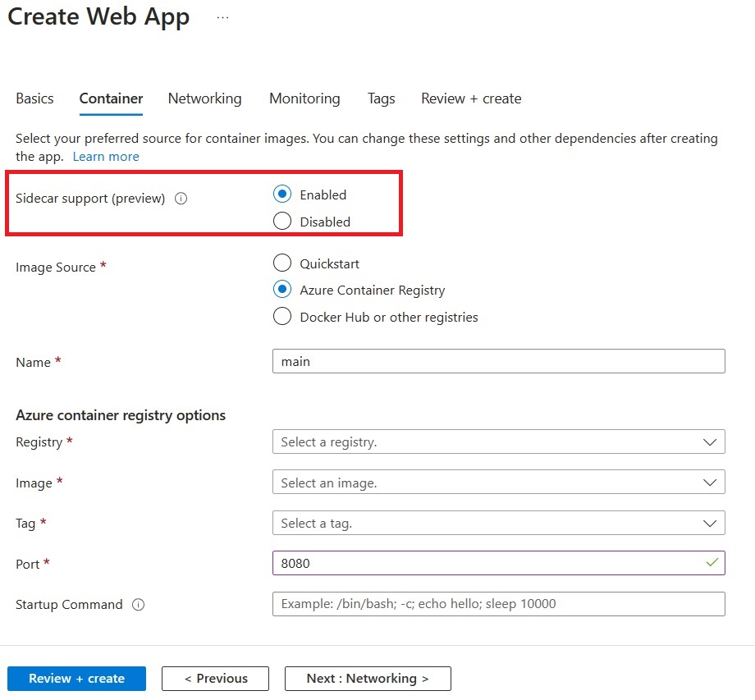The image size is (755, 700).
Task: Go to the Tags tab
Action: point(381,98)
